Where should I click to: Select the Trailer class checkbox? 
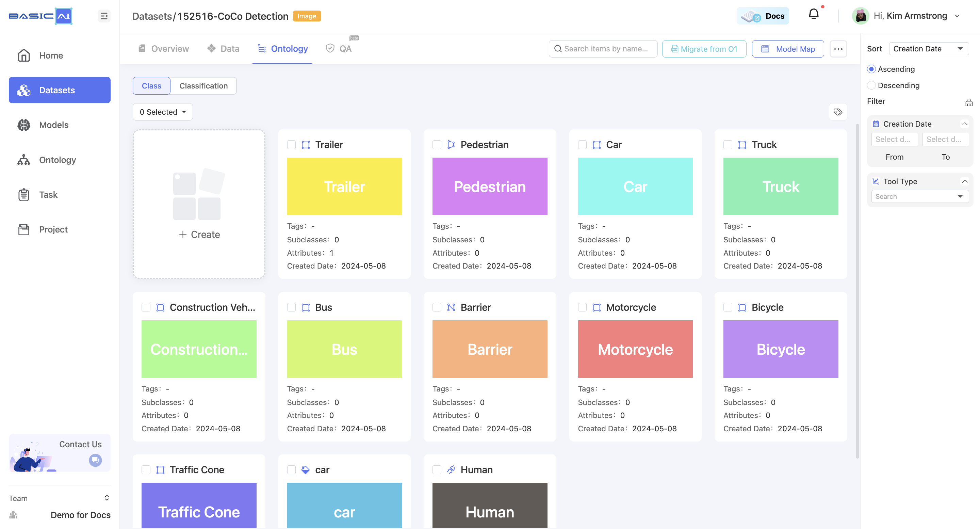291,145
